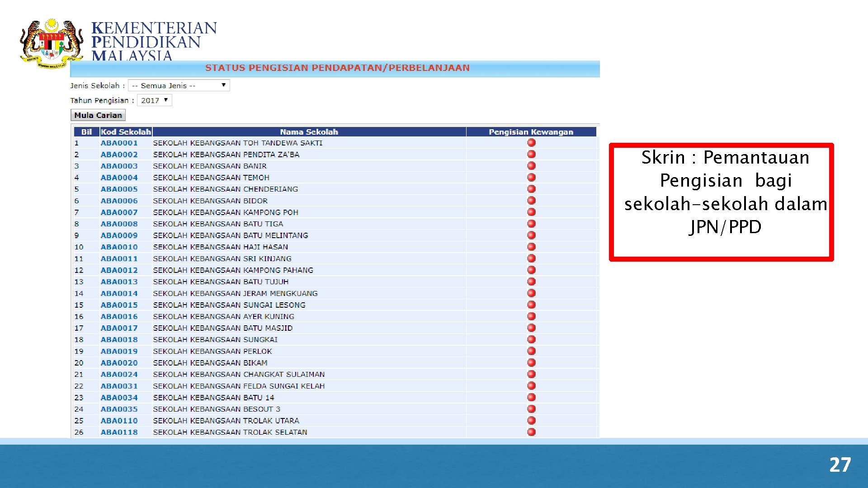The height and width of the screenshot is (488, 868).
Task: Click the Bil column header
Action: pyautogui.click(x=86, y=132)
